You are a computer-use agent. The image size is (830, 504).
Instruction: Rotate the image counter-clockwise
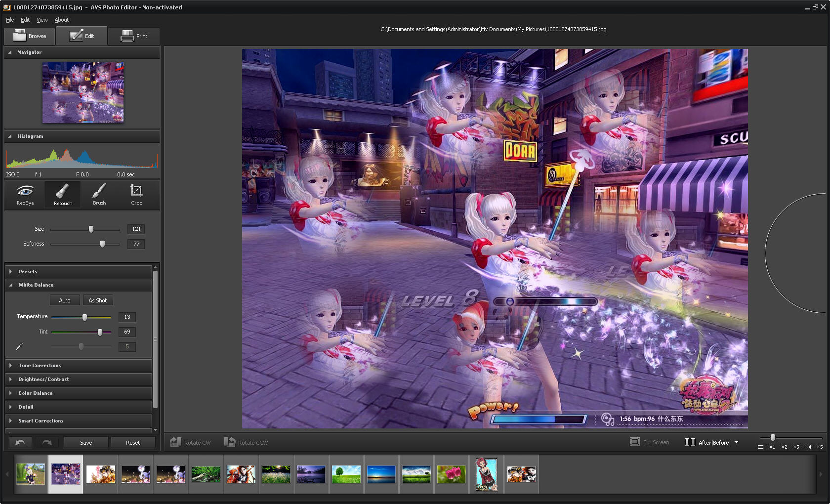246,442
